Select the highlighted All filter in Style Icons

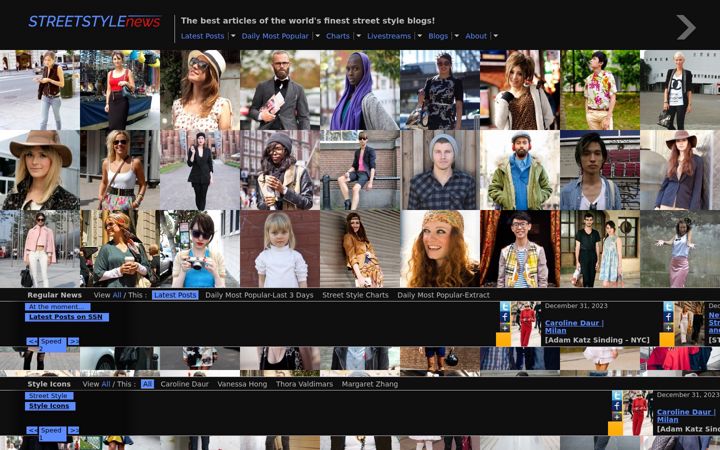coord(147,384)
